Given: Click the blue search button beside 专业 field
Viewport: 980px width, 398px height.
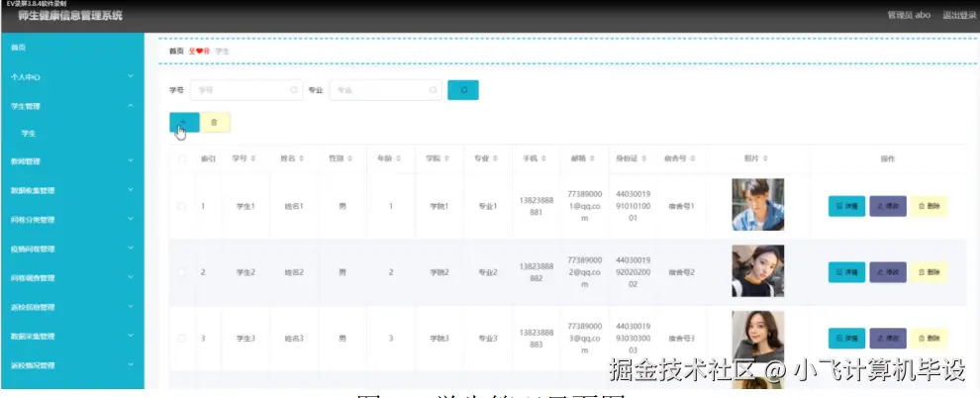Looking at the screenshot, I should pyautogui.click(x=463, y=90).
